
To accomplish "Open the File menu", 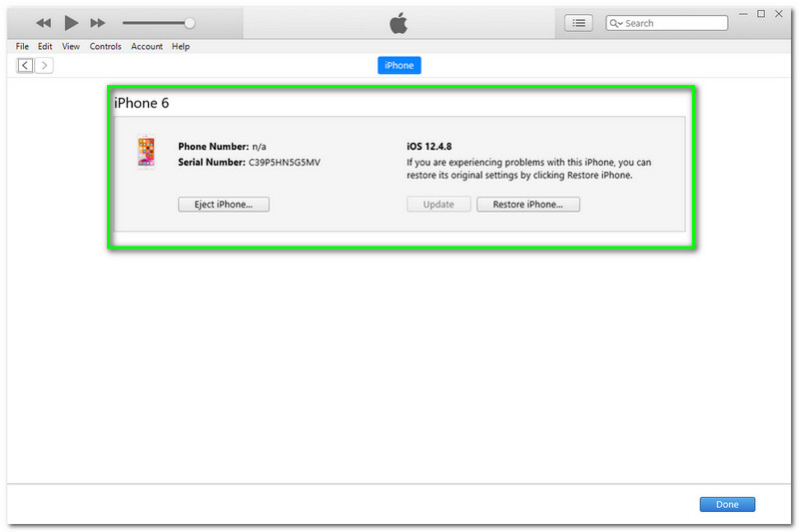I will [22, 46].
